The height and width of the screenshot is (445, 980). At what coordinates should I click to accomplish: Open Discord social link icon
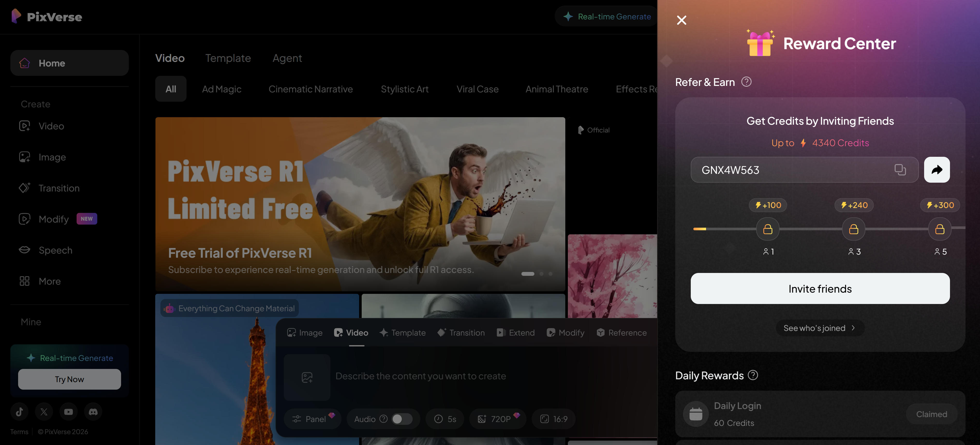point(93,412)
